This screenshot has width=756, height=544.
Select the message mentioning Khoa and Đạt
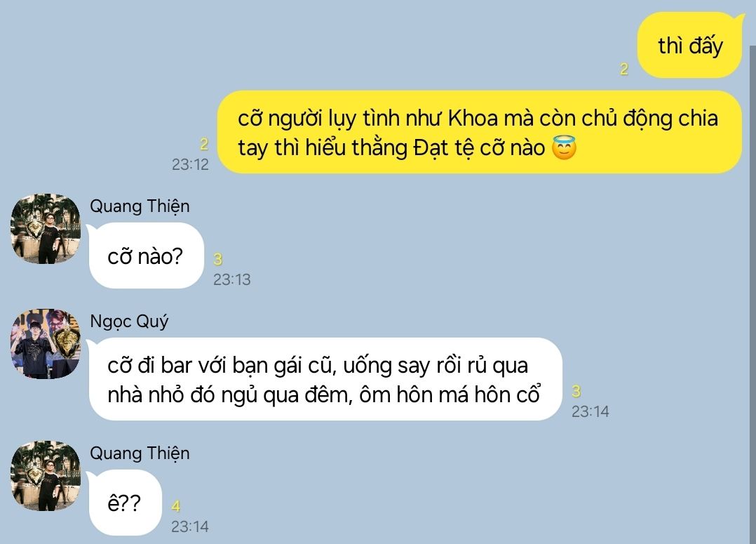point(479,132)
